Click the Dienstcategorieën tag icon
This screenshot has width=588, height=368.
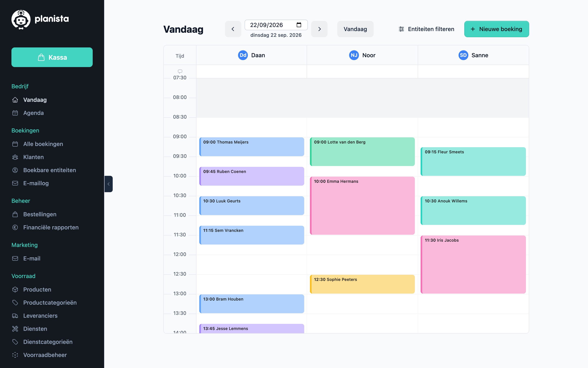(15, 342)
